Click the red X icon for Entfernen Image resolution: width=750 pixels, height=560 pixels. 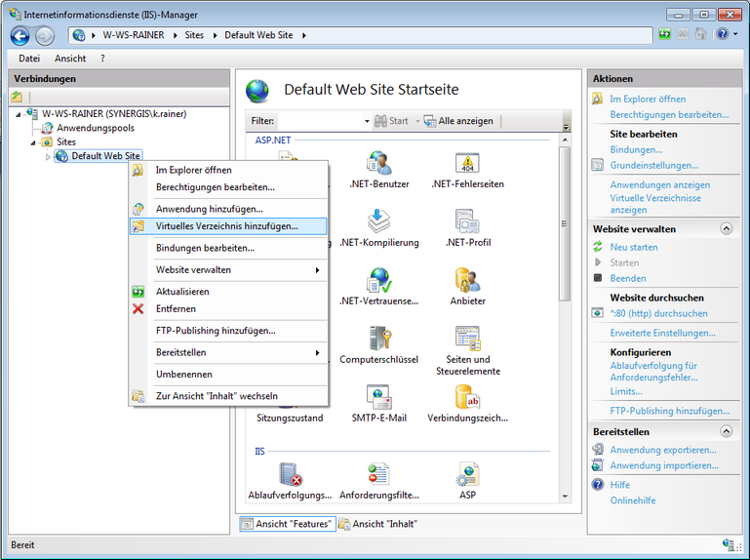138,308
